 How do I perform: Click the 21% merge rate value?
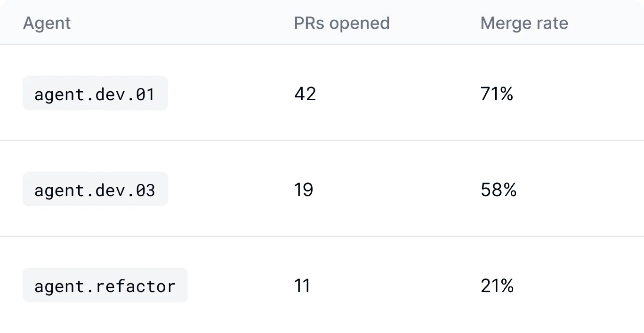(497, 286)
